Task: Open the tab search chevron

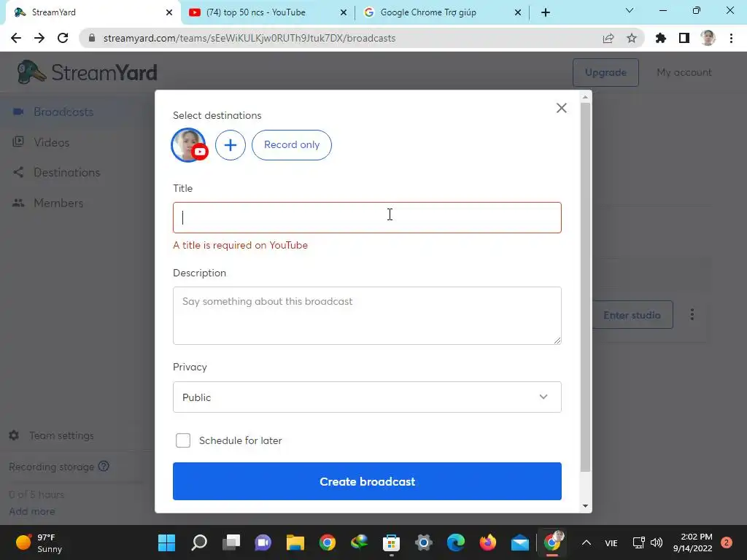Action: click(630, 10)
